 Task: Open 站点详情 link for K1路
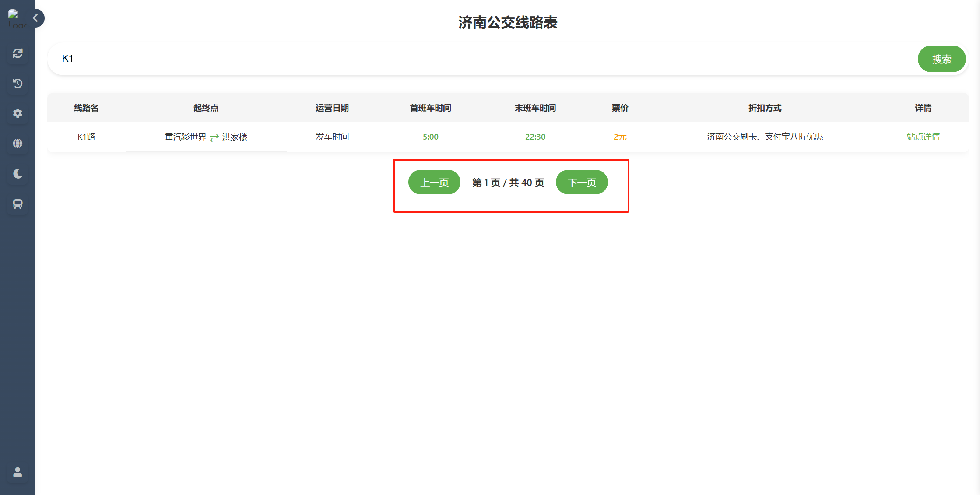(923, 137)
